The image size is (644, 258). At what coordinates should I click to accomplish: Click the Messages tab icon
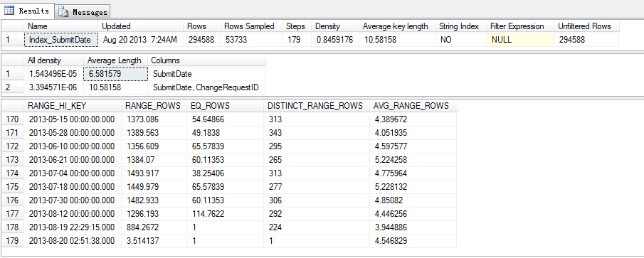click(63, 12)
